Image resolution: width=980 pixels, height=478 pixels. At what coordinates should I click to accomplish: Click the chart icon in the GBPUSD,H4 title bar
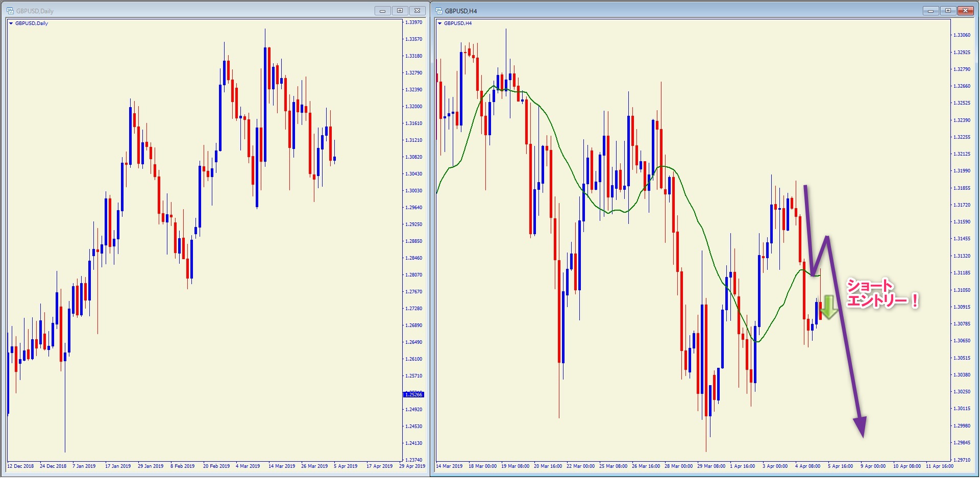438,11
